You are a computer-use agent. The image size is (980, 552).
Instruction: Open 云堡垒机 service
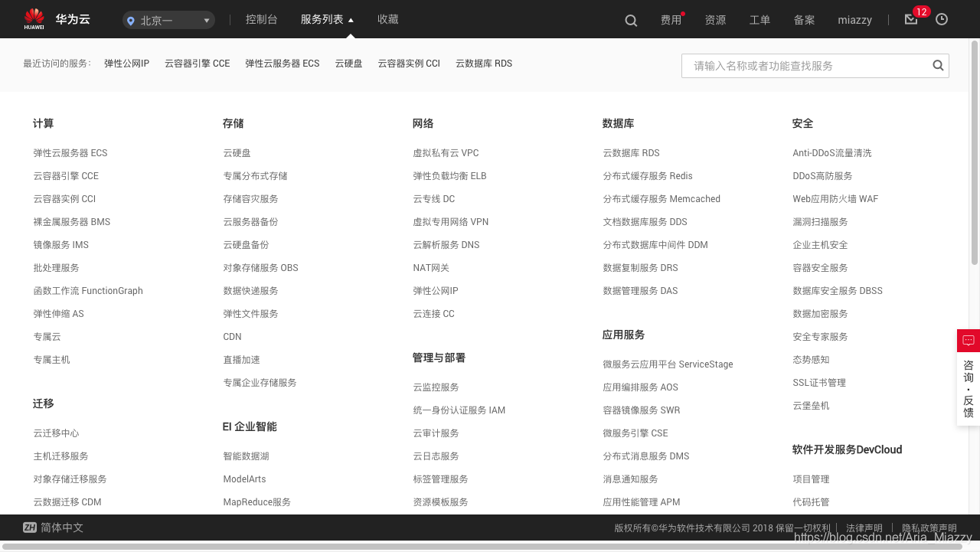click(811, 406)
